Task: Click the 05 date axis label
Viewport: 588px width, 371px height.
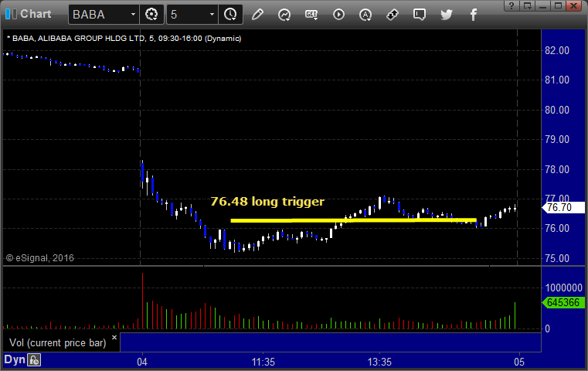Action: (x=519, y=362)
